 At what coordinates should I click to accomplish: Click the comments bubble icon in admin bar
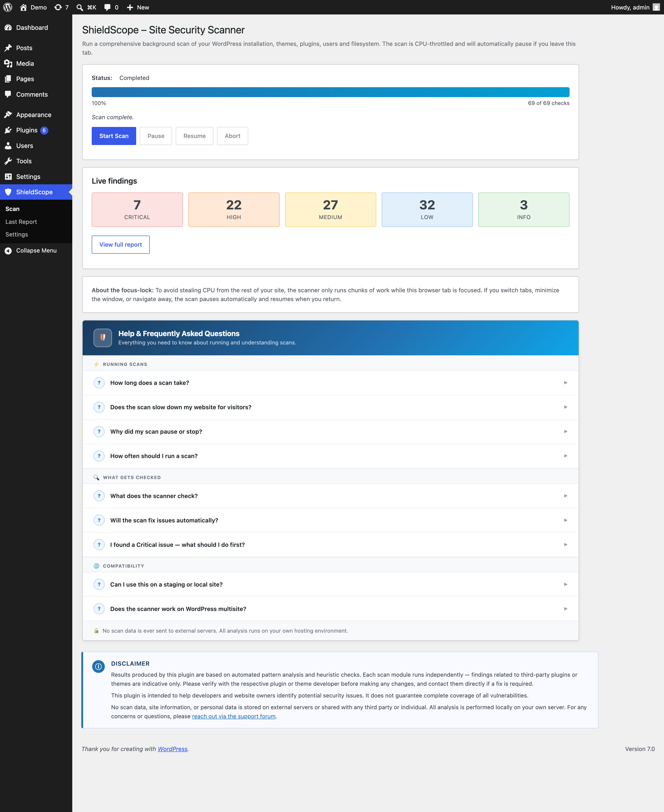pos(108,7)
